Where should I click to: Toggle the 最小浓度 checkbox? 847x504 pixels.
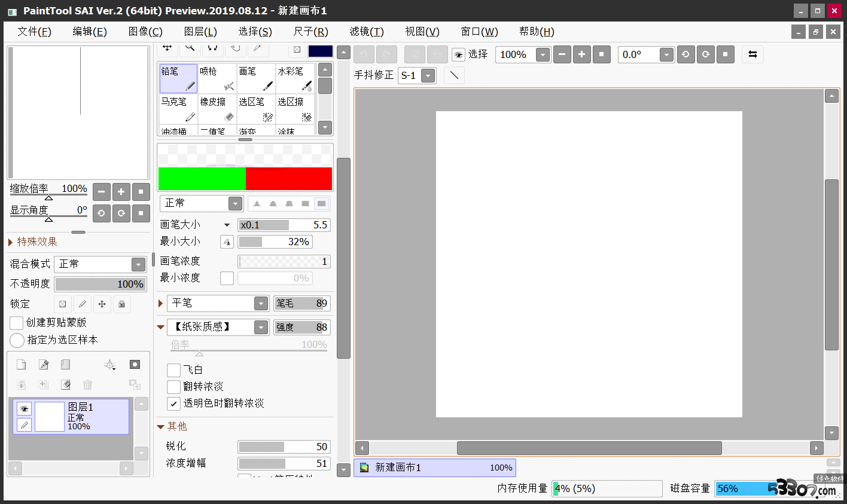tap(227, 278)
